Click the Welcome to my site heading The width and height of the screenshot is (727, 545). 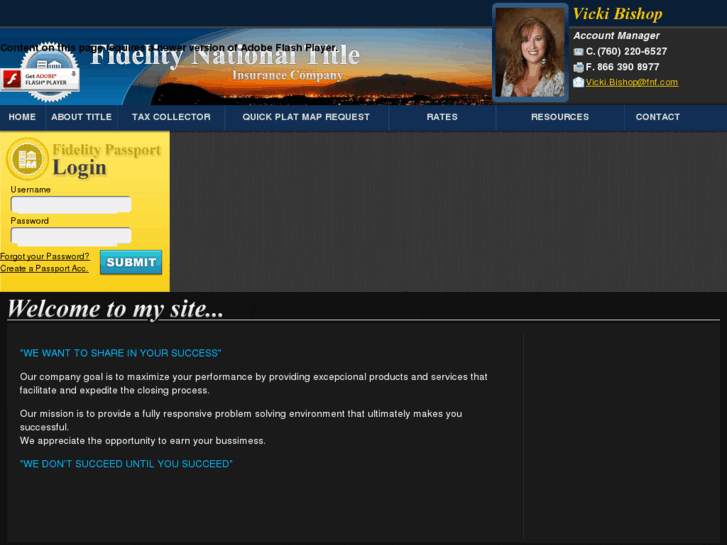[x=115, y=309]
